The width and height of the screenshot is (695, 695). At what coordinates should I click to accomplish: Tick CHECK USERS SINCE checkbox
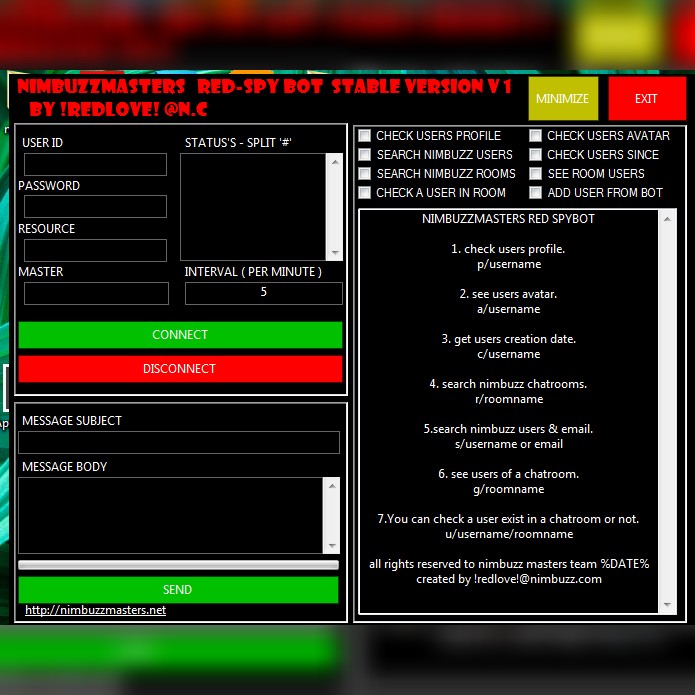[535, 155]
